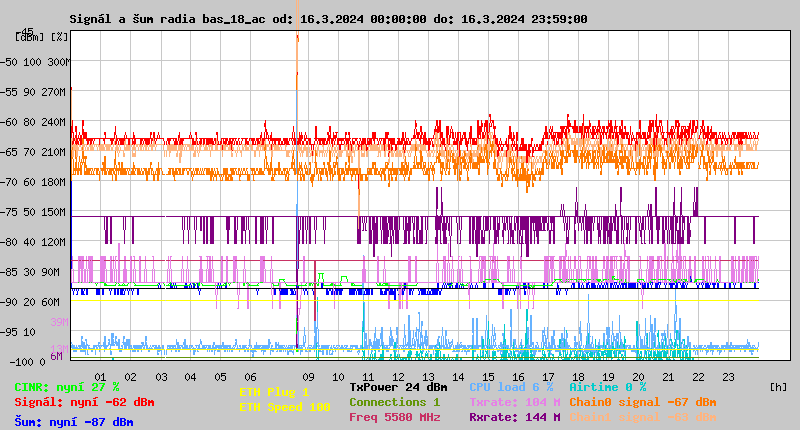Click the [h] hours unit label
Viewport: 800px width, 430px height.
(x=777, y=387)
